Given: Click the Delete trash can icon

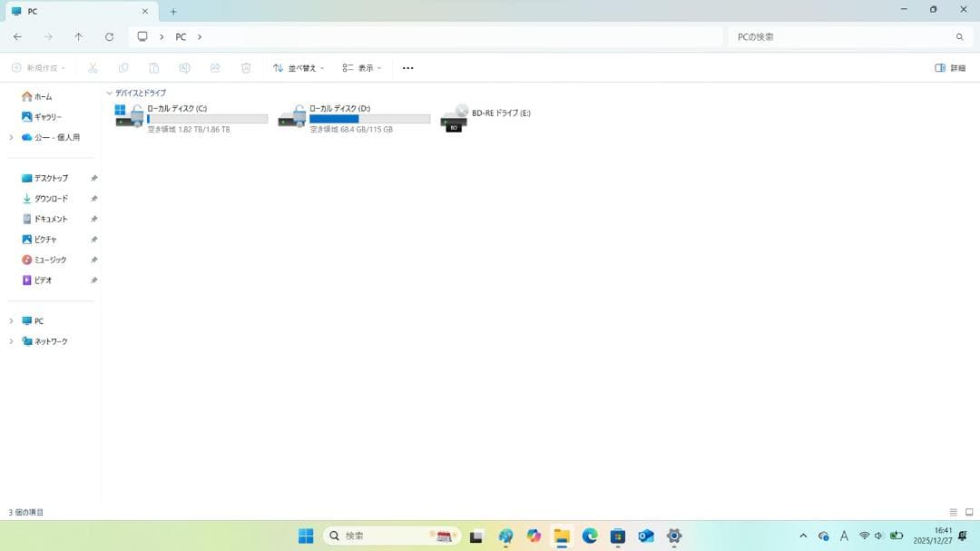Looking at the screenshot, I should (246, 67).
